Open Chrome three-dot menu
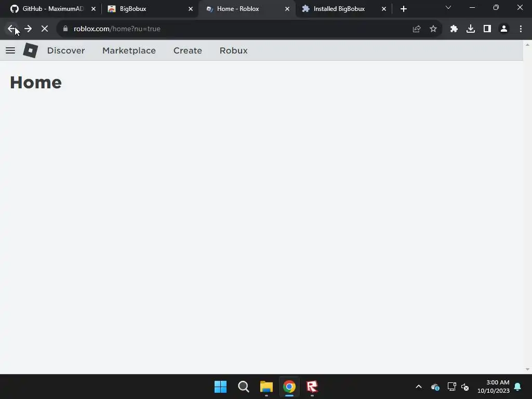 pyautogui.click(x=521, y=29)
